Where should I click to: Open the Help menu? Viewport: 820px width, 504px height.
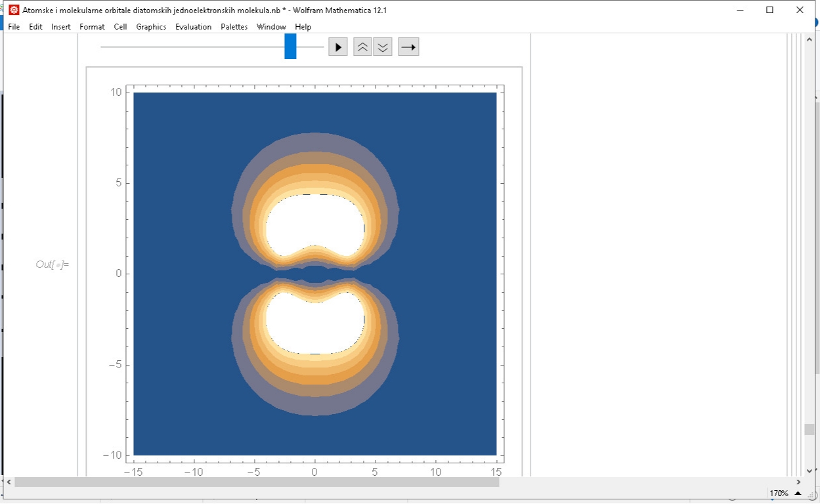pyautogui.click(x=303, y=27)
